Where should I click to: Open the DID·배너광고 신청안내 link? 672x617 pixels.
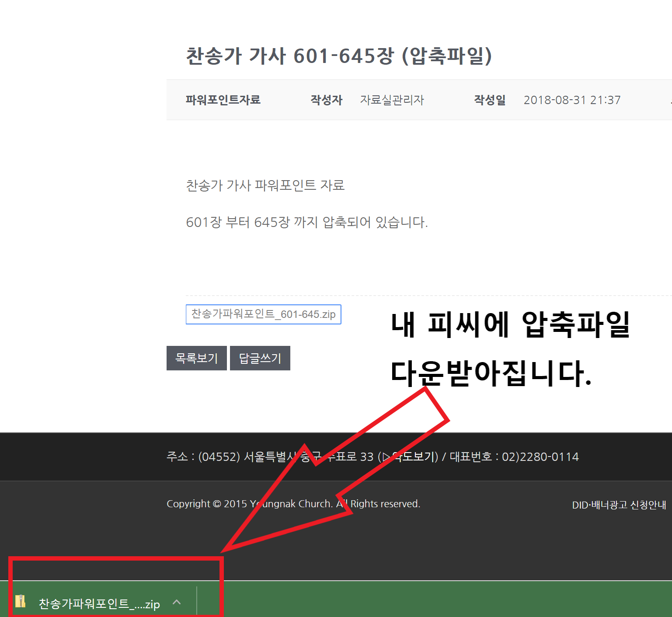pos(619,505)
